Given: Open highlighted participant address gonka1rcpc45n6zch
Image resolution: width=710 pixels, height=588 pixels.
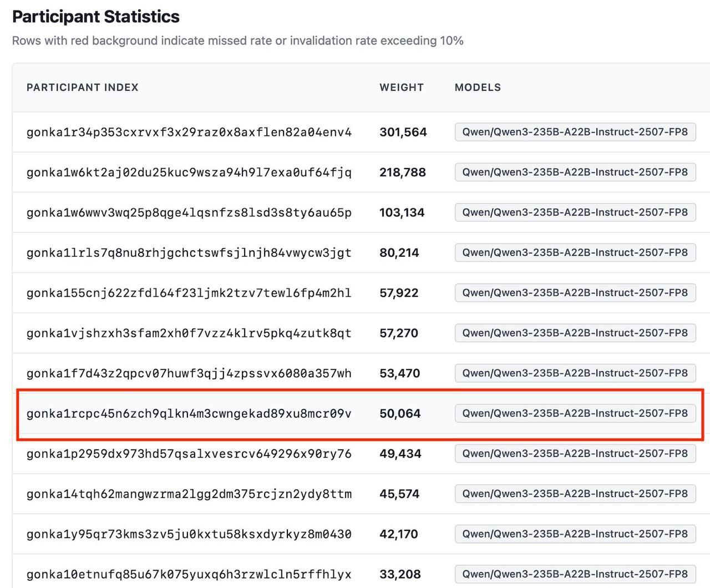Looking at the screenshot, I should (x=189, y=414).
